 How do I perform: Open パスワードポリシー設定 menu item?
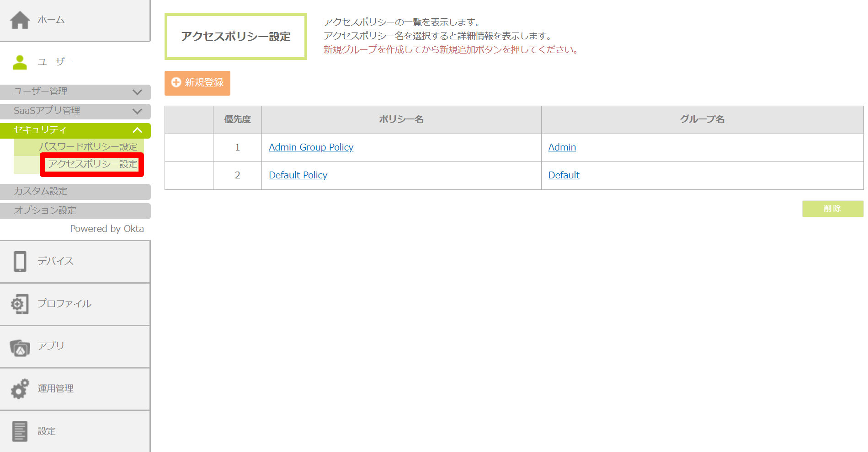pos(88,147)
